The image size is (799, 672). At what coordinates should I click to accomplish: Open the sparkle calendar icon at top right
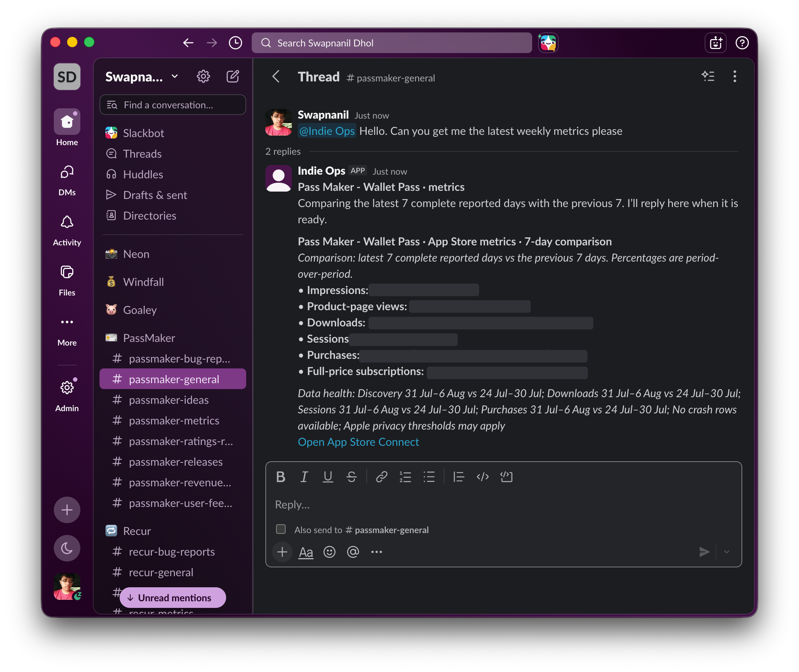(x=716, y=43)
